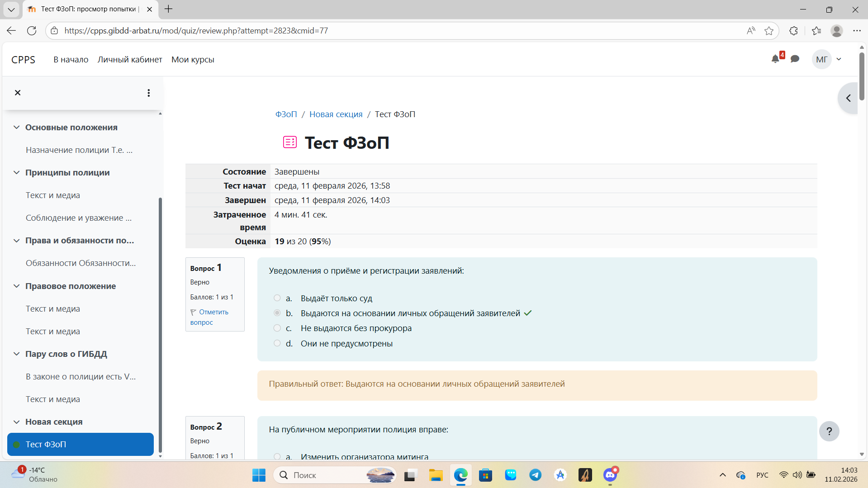
Task: Select Тест ФЗоП in course index
Action: coord(81,445)
